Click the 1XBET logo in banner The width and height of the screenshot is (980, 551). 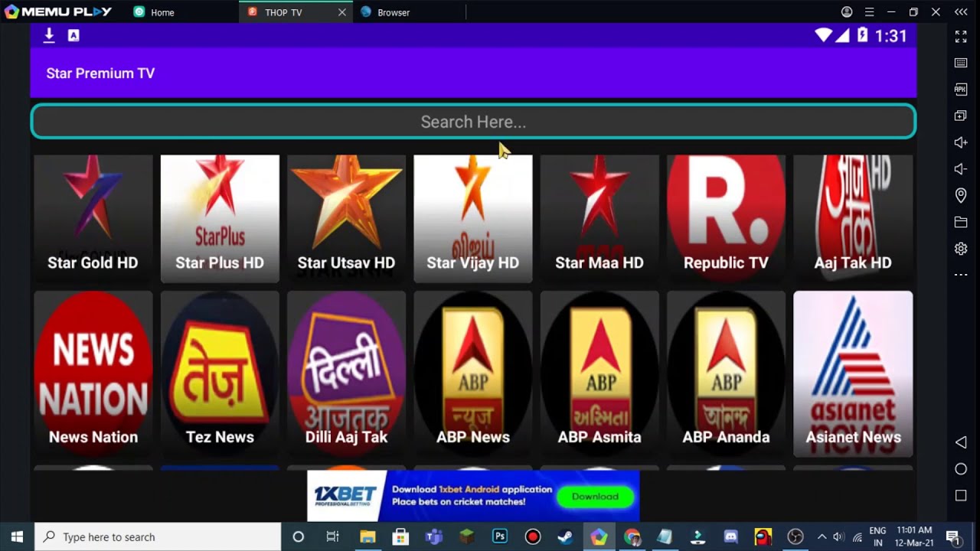coord(345,496)
